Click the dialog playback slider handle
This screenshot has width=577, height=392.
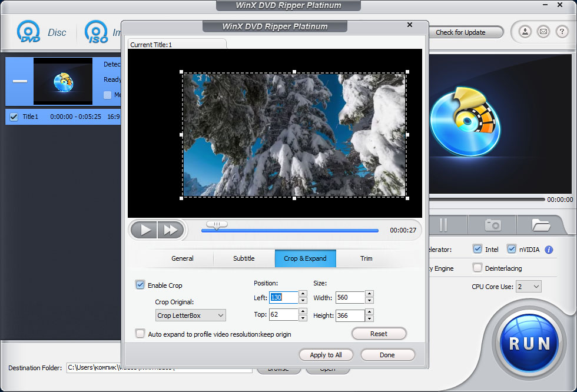point(217,225)
